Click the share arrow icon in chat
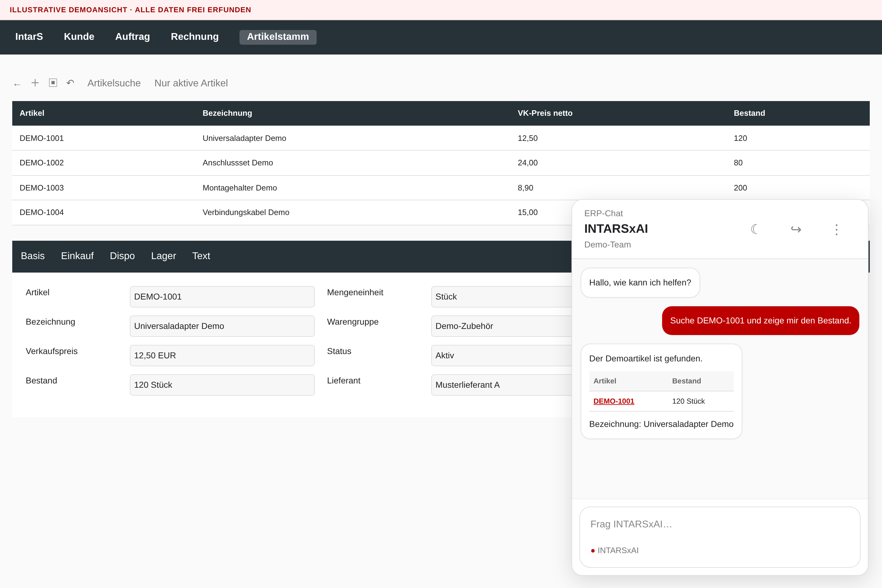882x588 pixels. 796,229
